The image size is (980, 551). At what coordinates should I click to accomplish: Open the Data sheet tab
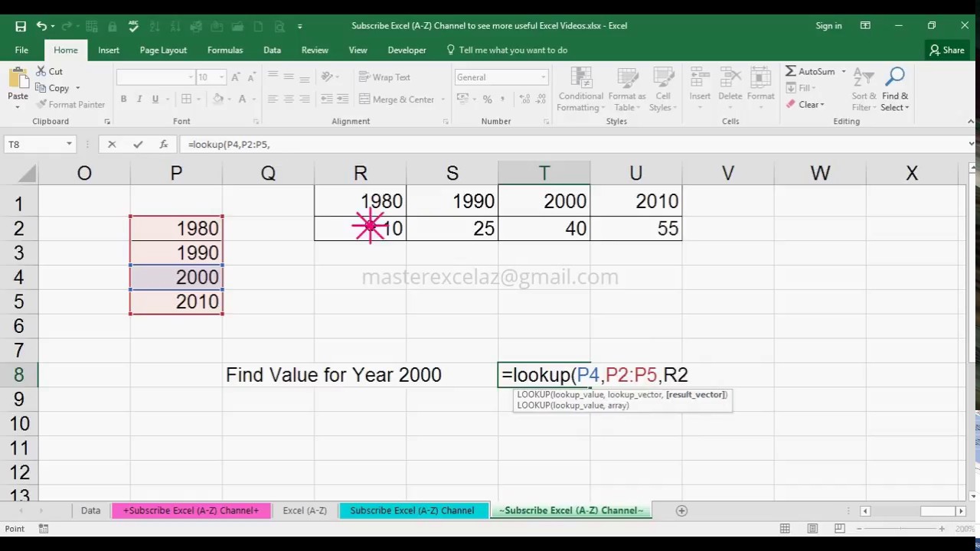pyautogui.click(x=90, y=510)
